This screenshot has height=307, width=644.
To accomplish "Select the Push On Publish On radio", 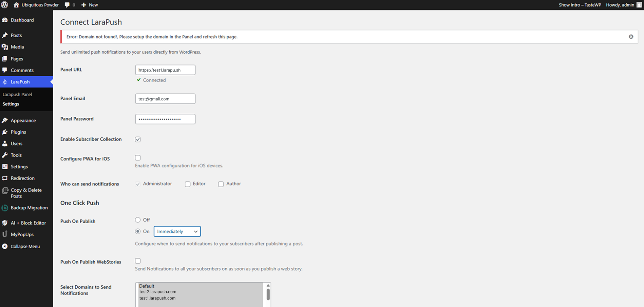I will 138,231.
